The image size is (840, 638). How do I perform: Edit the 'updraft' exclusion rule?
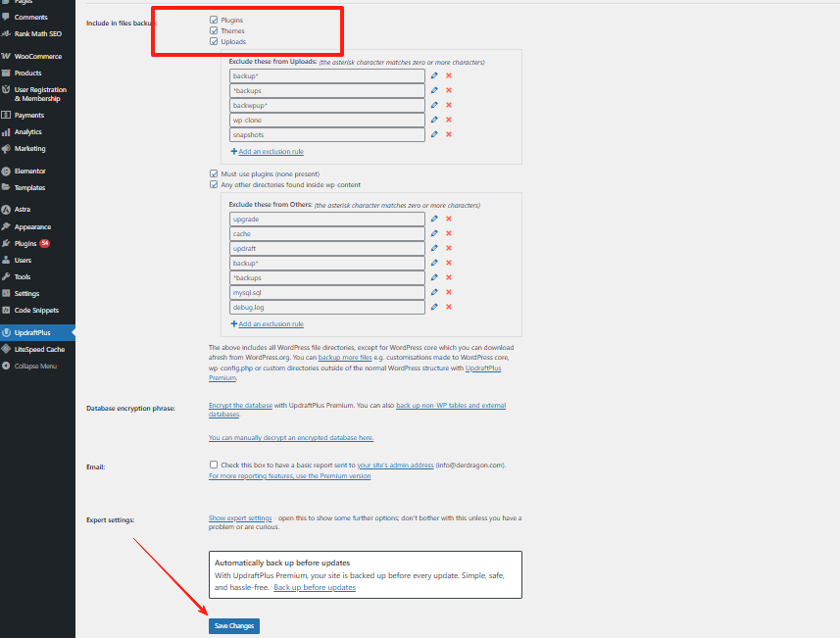pos(434,248)
